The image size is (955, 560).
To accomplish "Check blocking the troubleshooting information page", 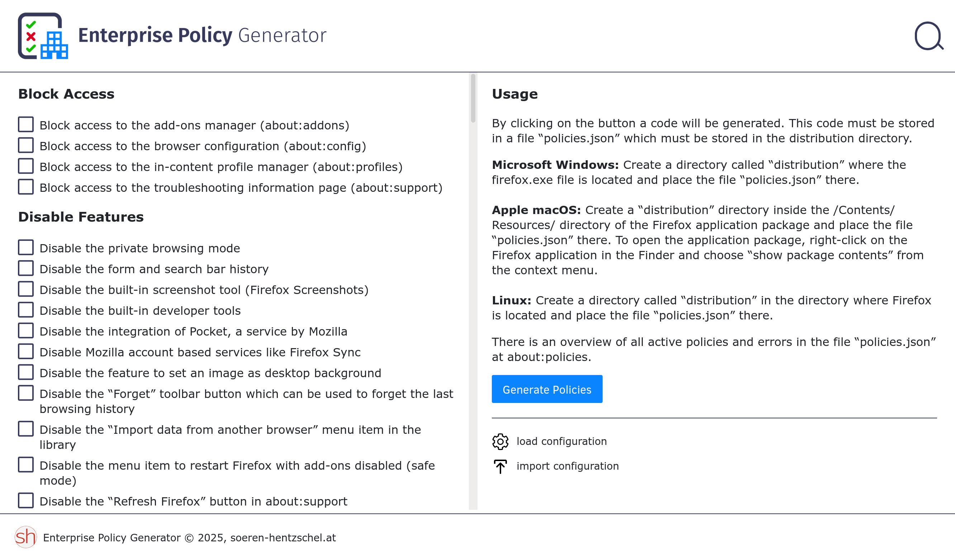I will [25, 186].
